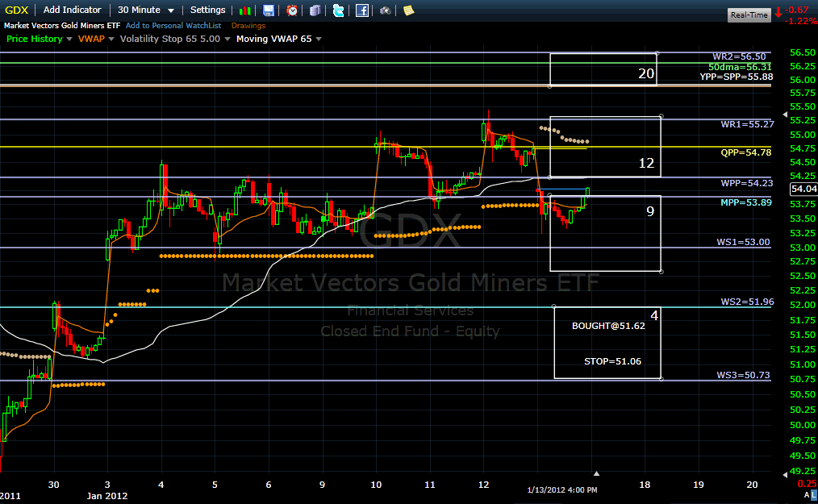Click the small left arrow beside the 49.25 price label

[785, 474]
